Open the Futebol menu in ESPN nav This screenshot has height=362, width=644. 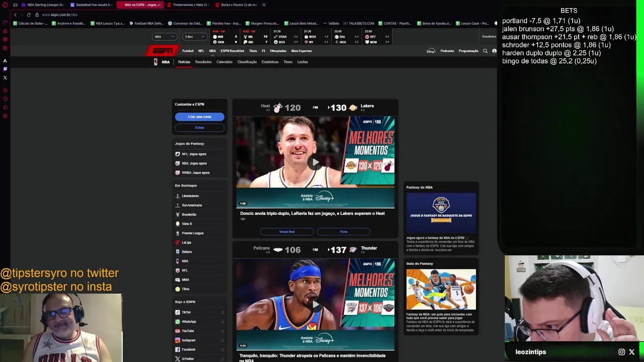[188, 51]
